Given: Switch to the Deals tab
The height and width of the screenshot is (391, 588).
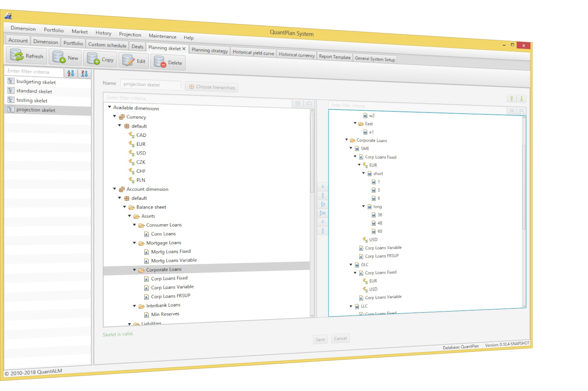Looking at the screenshot, I should point(137,46).
